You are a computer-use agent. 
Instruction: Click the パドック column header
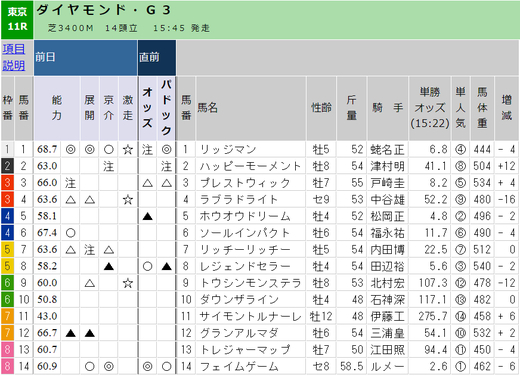coord(166,108)
